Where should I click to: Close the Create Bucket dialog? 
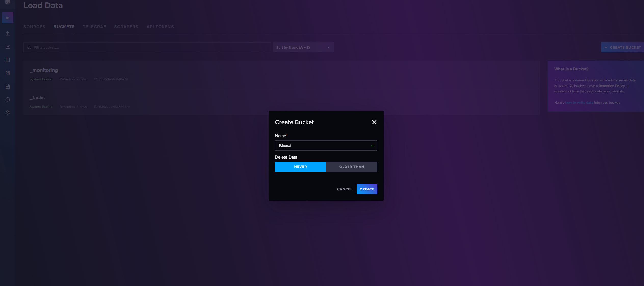pyautogui.click(x=374, y=122)
